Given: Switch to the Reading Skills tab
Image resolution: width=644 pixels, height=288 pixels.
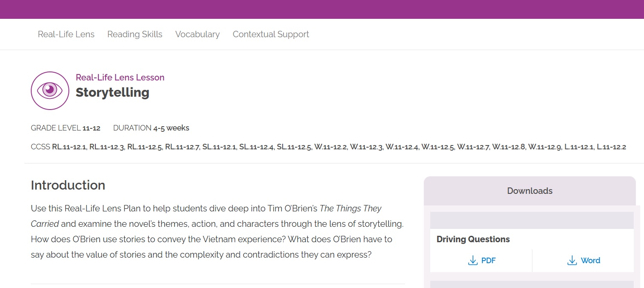Looking at the screenshot, I should click(x=135, y=34).
